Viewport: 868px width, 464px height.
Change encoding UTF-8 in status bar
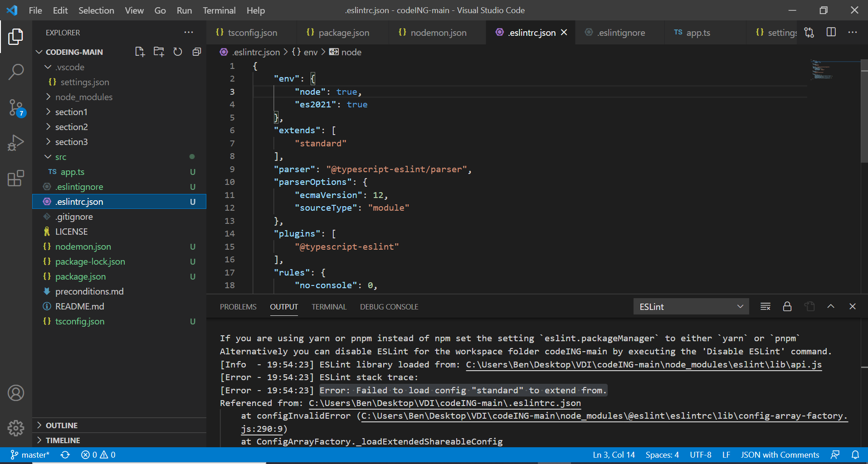point(701,454)
